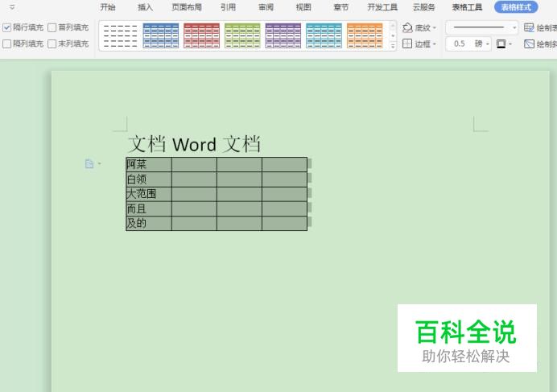Open paste options dropdown arrow beside table

100,164
